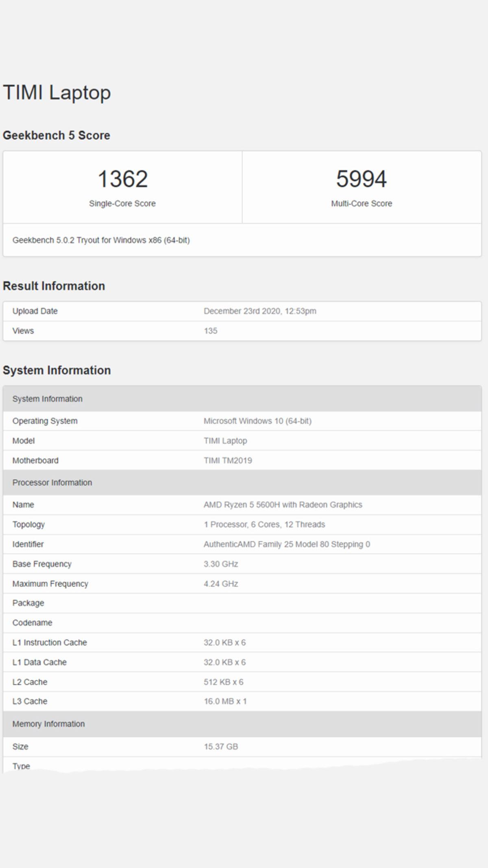Click the memory Size label

(x=20, y=747)
